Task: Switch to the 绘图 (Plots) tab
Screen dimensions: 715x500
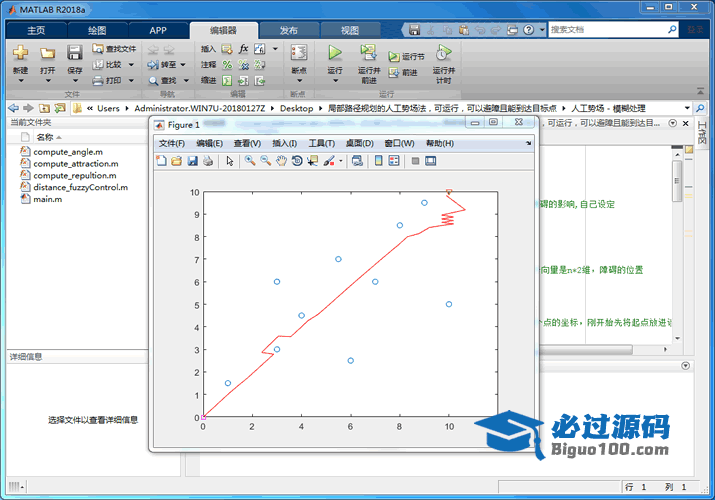Action: (97, 31)
